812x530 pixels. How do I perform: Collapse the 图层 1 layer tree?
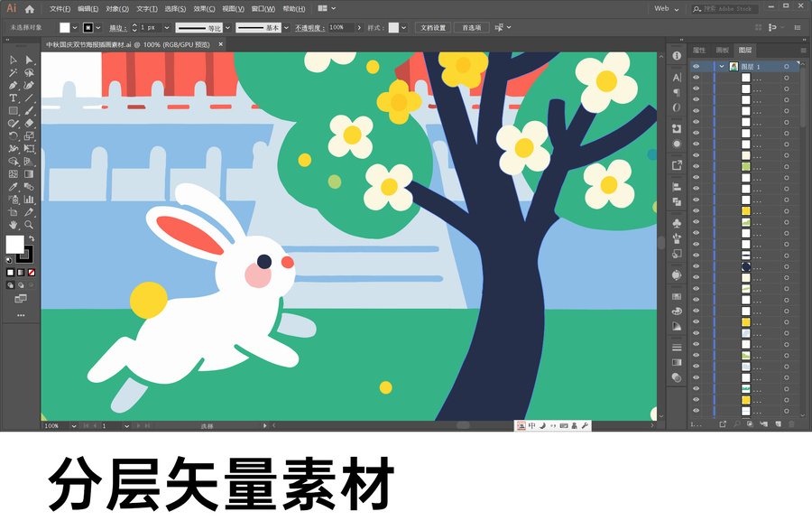[x=721, y=66]
